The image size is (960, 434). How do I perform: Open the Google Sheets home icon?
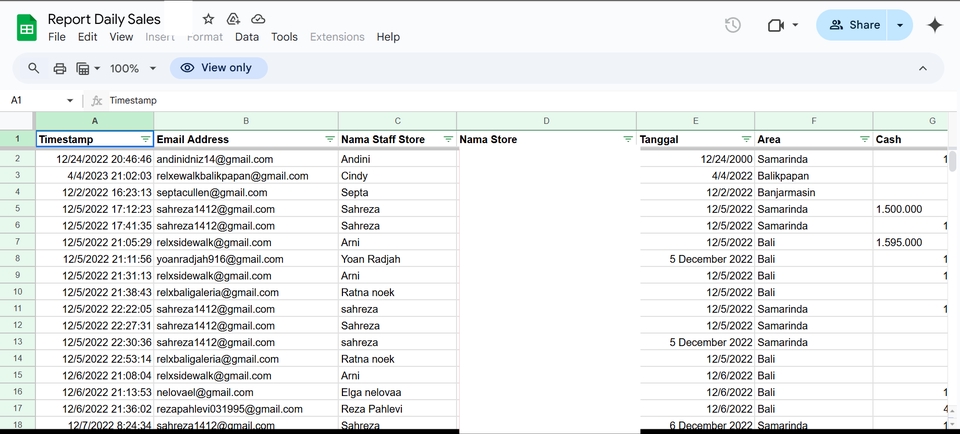27,28
